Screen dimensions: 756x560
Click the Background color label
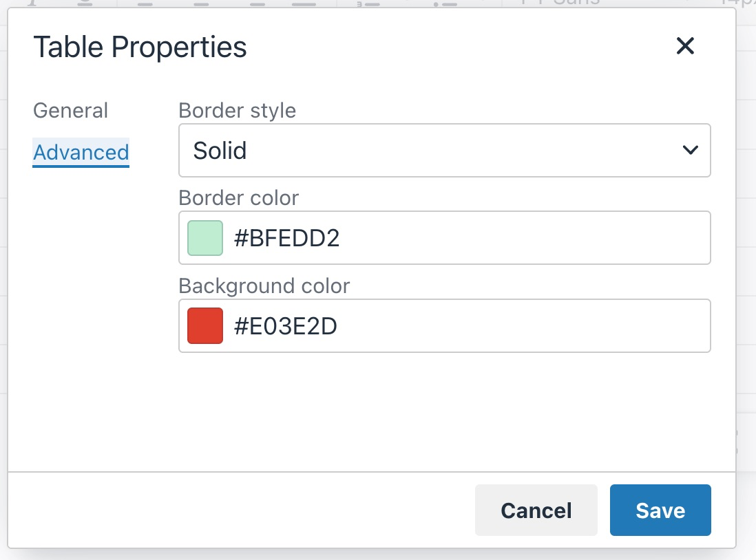[264, 286]
